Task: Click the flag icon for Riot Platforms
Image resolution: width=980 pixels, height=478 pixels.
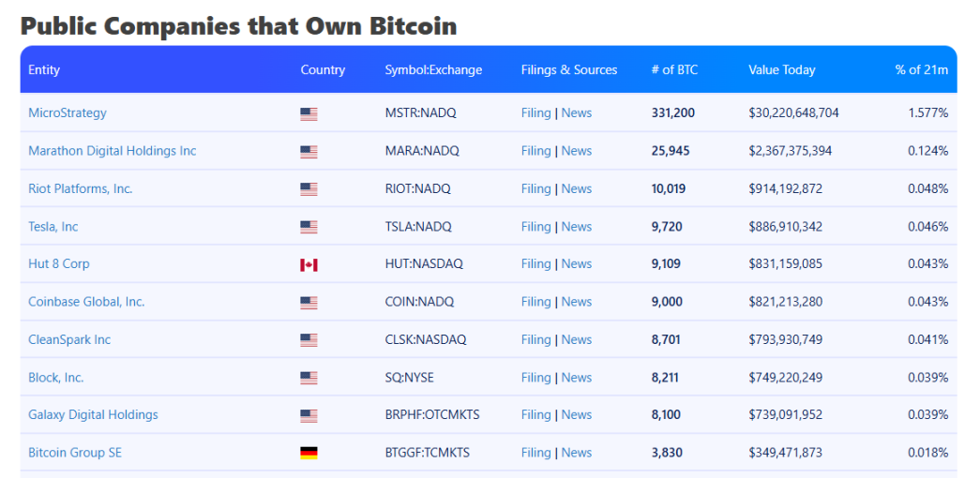Action: click(x=309, y=189)
